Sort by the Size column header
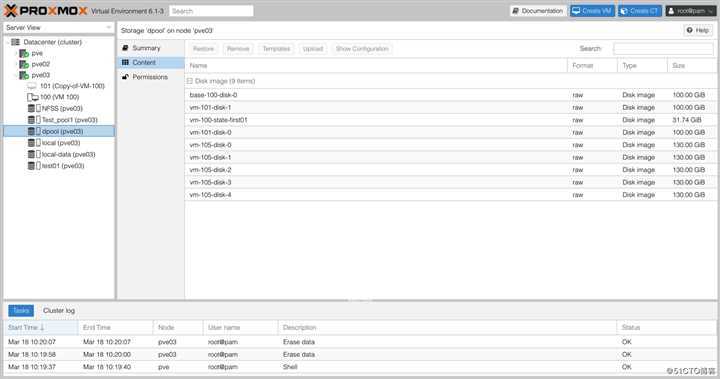The width and height of the screenshot is (720, 379). pyautogui.click(x=692, y=66)
